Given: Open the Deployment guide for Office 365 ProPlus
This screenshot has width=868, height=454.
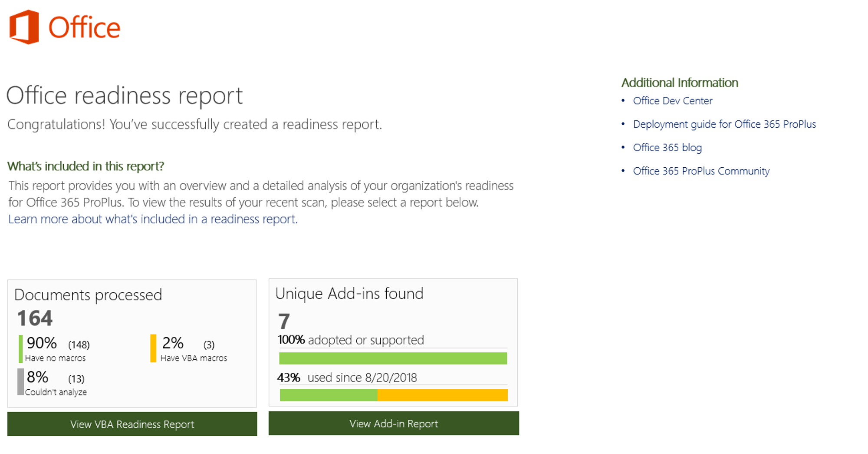Looking at the screenshot, I should (x=725, y=124).
